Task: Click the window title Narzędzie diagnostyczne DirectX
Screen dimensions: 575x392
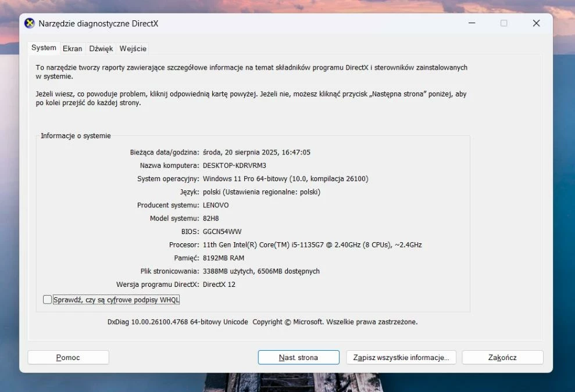Action: coord(98,23)
